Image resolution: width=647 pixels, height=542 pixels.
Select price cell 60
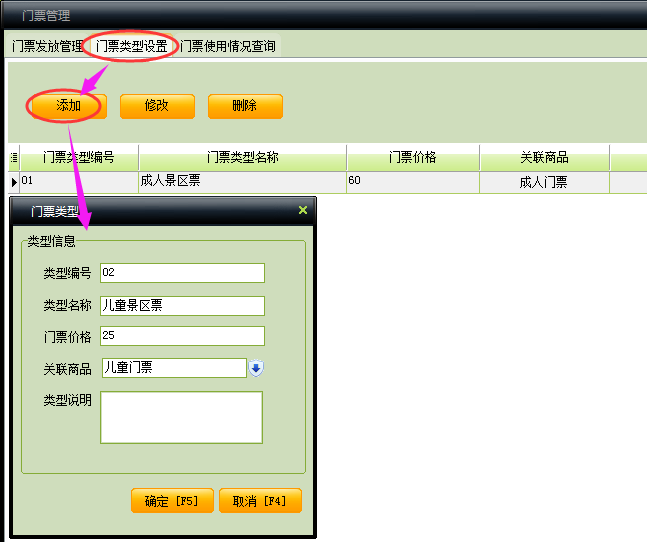(413, 182)
